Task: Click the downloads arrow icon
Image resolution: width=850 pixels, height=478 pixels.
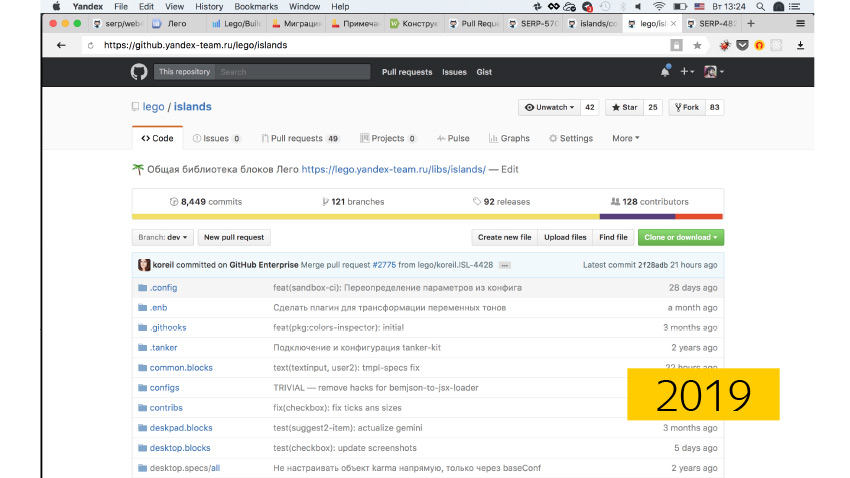Action: [x=800, y=46]
